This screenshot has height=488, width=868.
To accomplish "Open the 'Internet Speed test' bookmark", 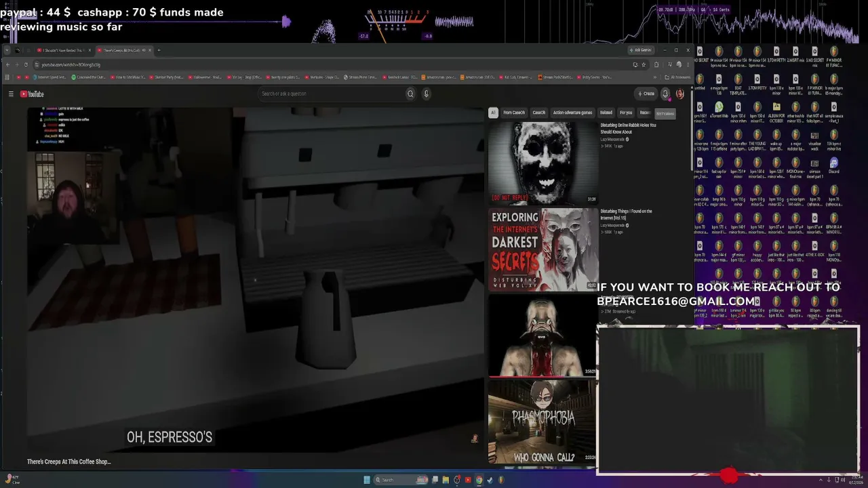I will point(50,77).
